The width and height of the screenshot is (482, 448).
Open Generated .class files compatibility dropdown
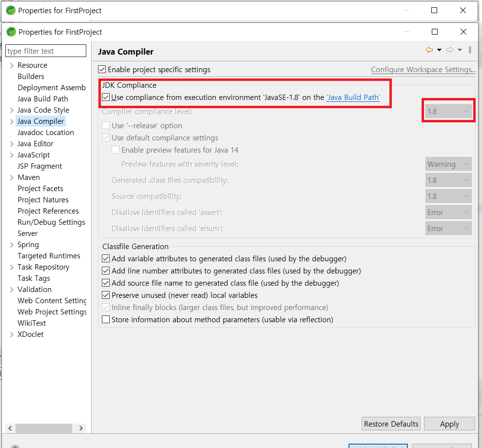click(448, 180)
